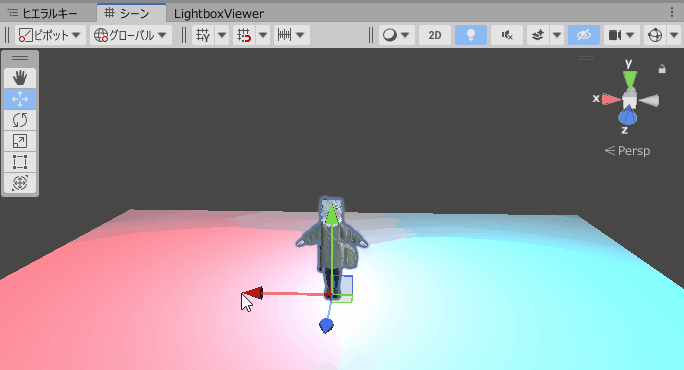Click the grid visibility icon

coord(203,35)
